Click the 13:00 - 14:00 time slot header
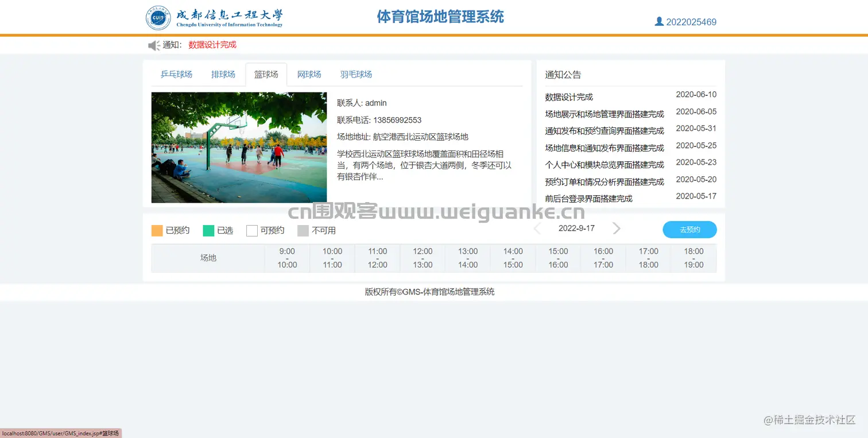This screenshot has width=868, height=438. [468, 258]
